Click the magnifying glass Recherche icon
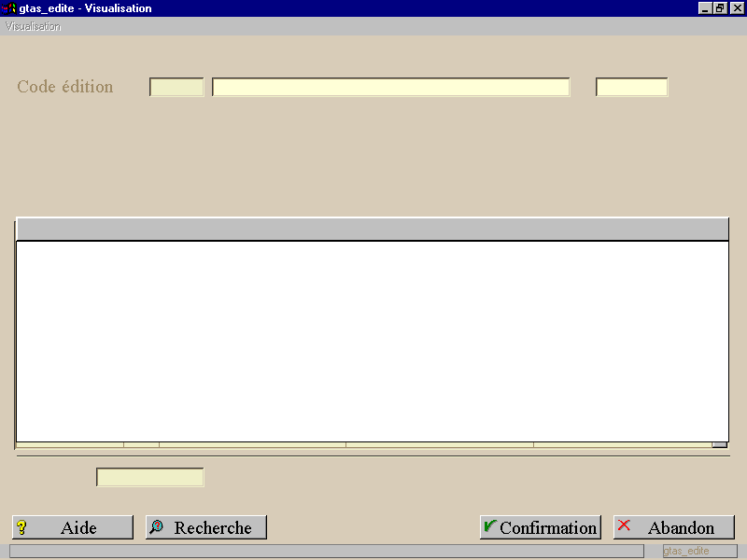 (x=156, y=526)
